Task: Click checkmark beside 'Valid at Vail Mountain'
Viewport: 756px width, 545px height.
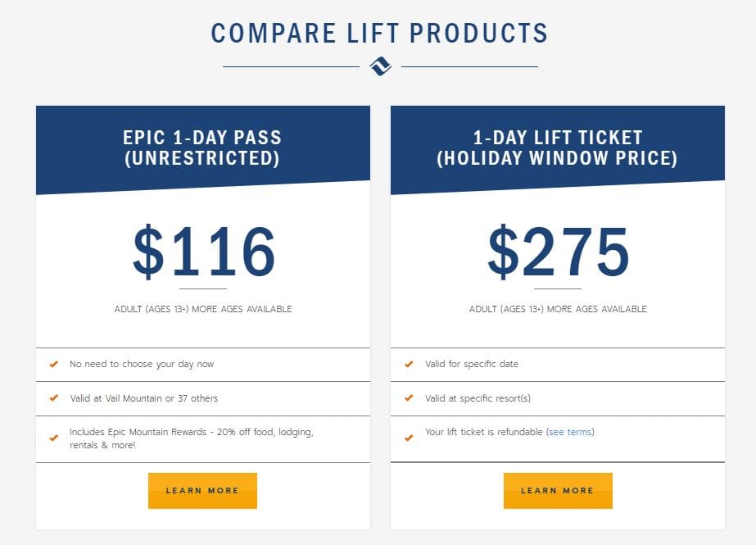Action: 54,398
